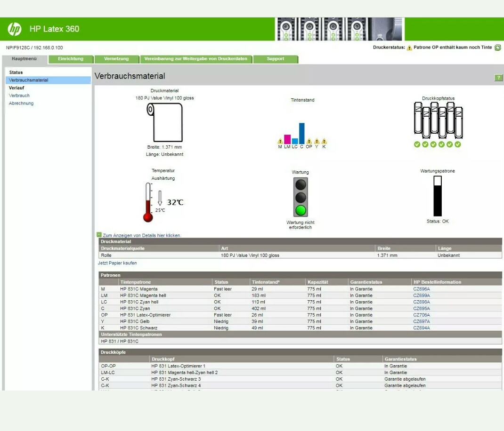The height and width of the screenshot is (431, 504).
Task: Click 'Status: OK' under Wartungspatrone
Action: click(438, 221)
